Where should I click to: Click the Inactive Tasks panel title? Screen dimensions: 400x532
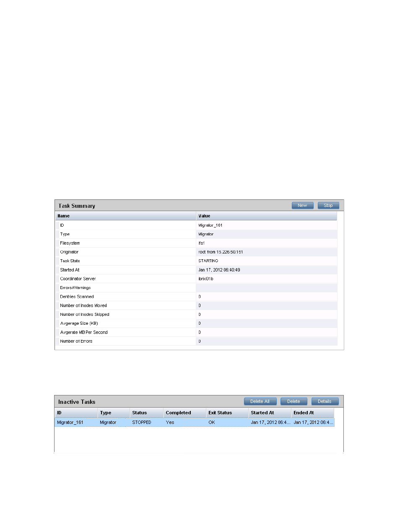[x=77, y=402]
